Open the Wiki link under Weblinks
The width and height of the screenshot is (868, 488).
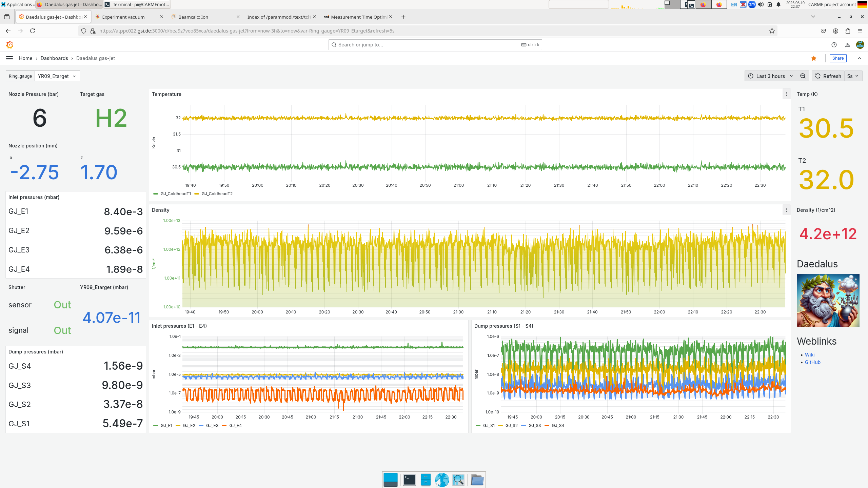click(810, 354)
